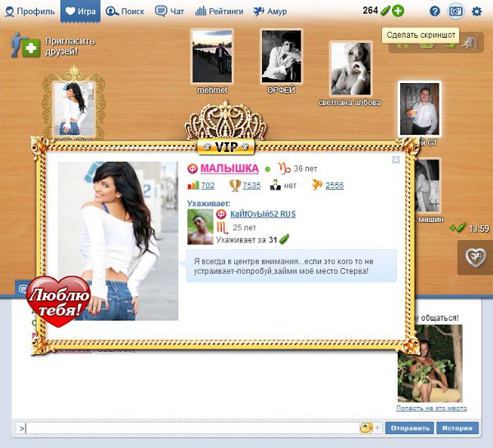
Task: Click the rating value 702
Action: (208, 186)
